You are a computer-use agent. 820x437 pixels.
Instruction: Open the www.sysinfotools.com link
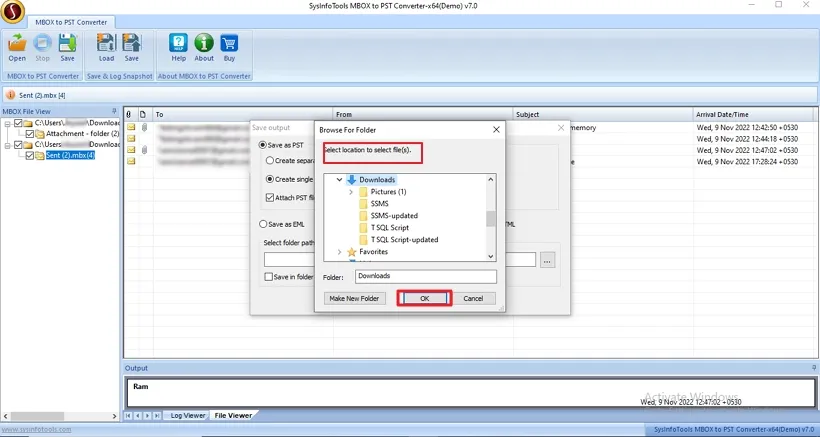coord(36,430)
